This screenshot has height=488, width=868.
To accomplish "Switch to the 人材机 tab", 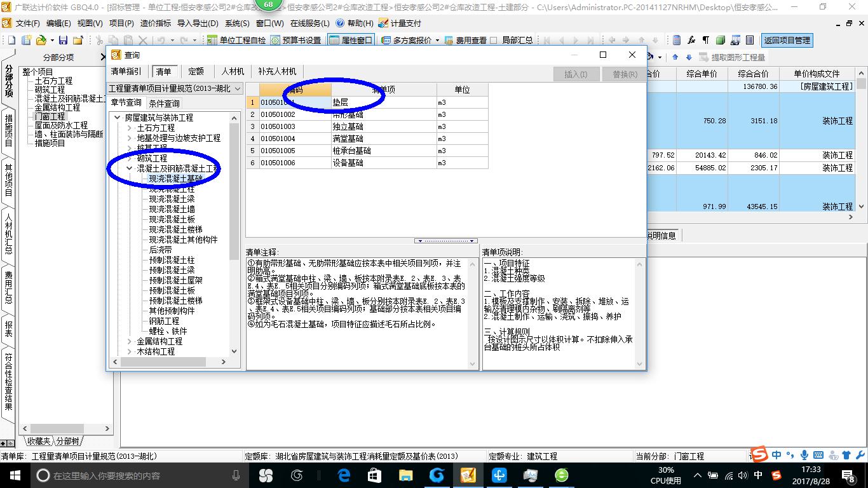I will click(x=233, y=71).
